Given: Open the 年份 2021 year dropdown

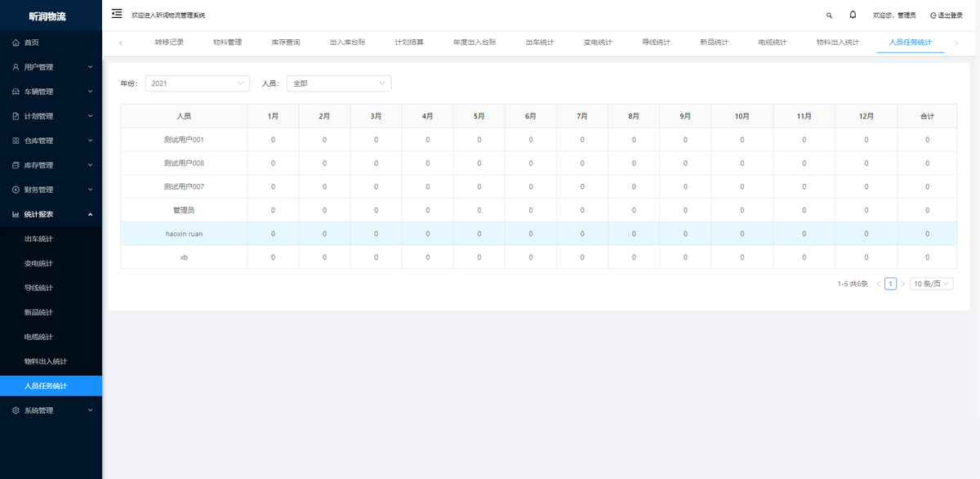Looking at the screenshot, I should click(x=198, y=83).
